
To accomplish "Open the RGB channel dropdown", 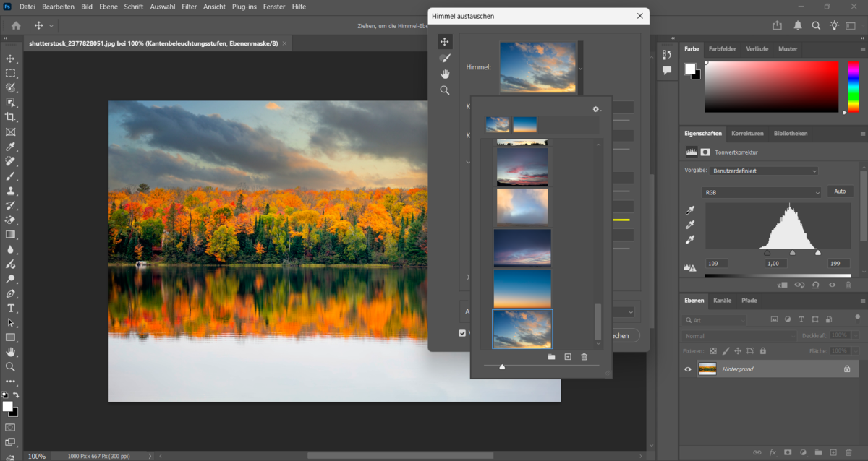I will click(x=760, y=191).
